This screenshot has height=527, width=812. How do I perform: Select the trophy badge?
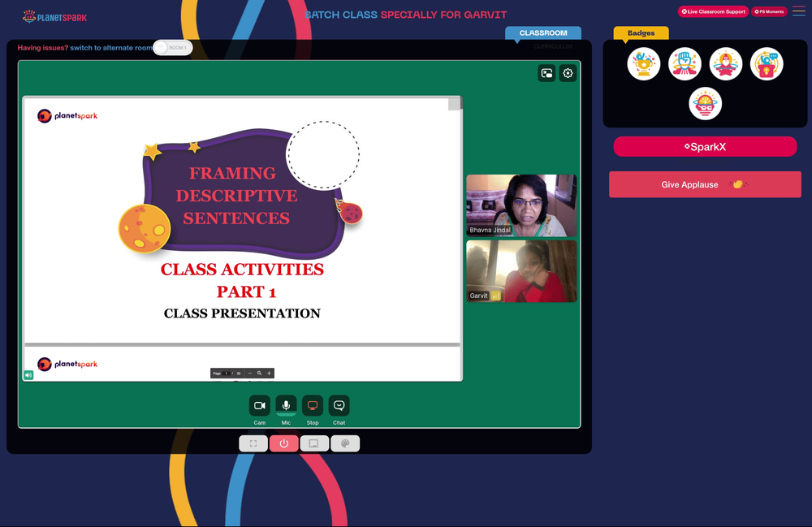(x=644, y=63)
